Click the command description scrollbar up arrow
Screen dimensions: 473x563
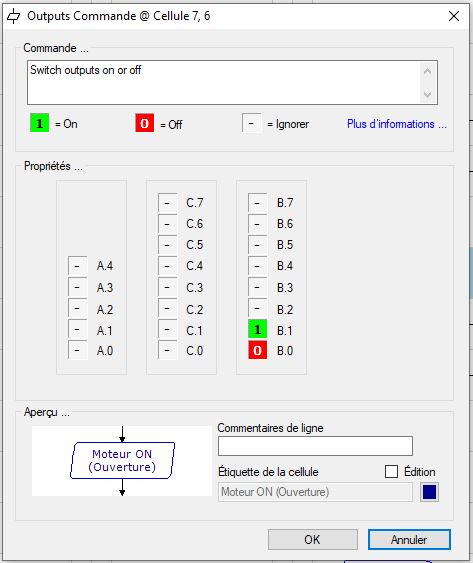point(427,71)
